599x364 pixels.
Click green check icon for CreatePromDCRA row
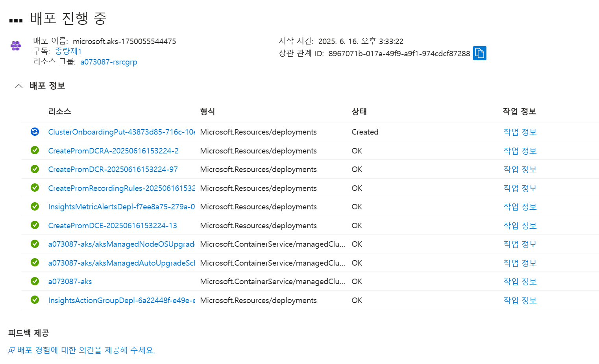click(35, 150)
